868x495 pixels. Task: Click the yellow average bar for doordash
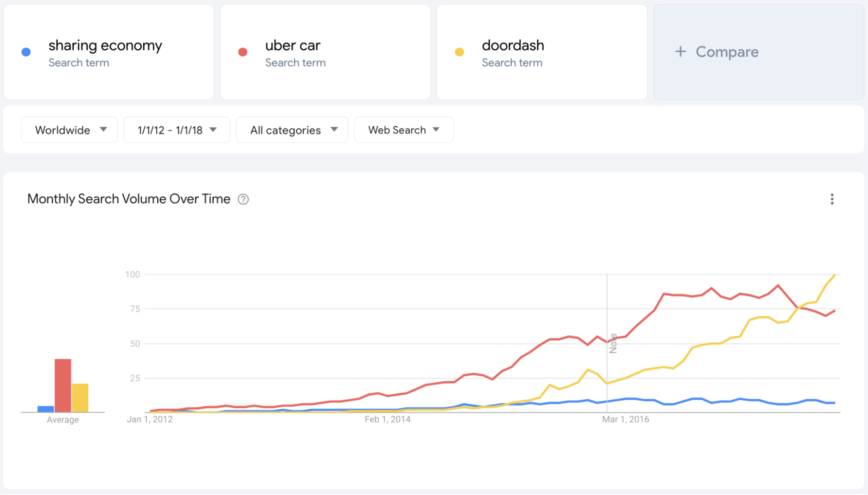[x=80, y=398]
